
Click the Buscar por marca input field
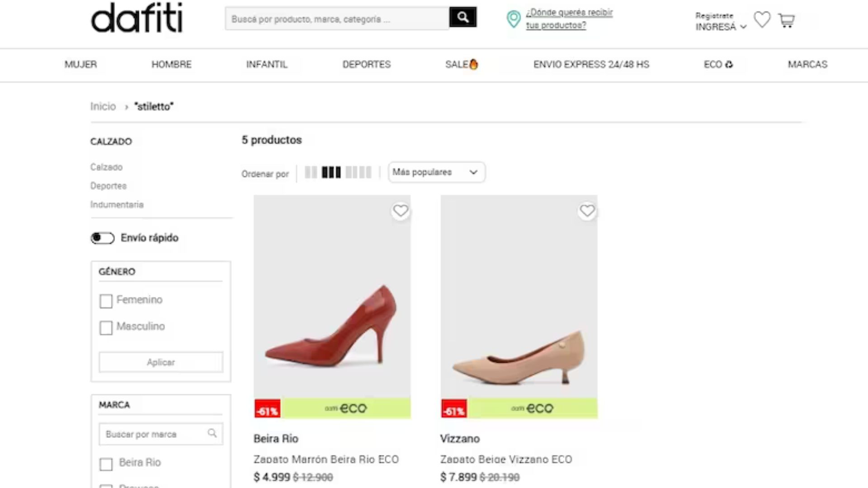tap(154, 434)
